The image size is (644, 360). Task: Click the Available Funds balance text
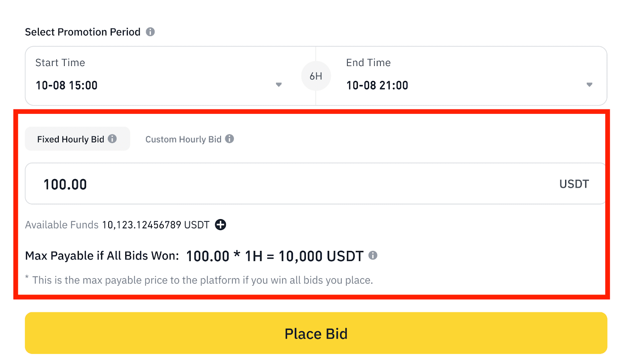tap(155, 225)
